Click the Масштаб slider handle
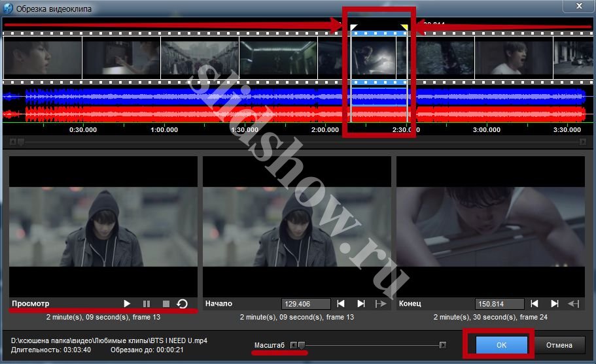 (x=302, y=345)
